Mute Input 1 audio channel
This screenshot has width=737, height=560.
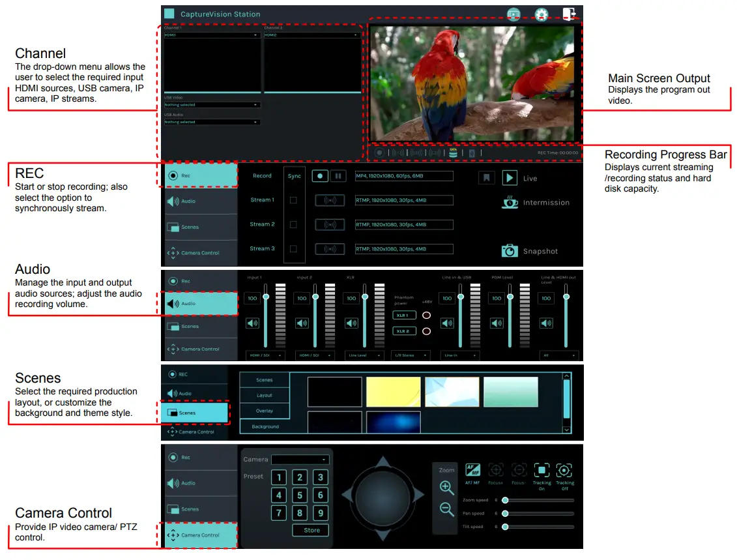click(x=253, y=323)
